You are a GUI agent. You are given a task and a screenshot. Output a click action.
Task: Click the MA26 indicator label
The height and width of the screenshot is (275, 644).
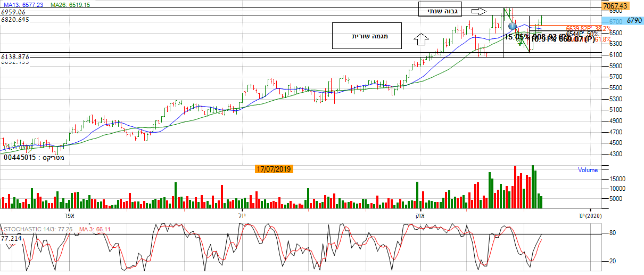coord(70,4)
